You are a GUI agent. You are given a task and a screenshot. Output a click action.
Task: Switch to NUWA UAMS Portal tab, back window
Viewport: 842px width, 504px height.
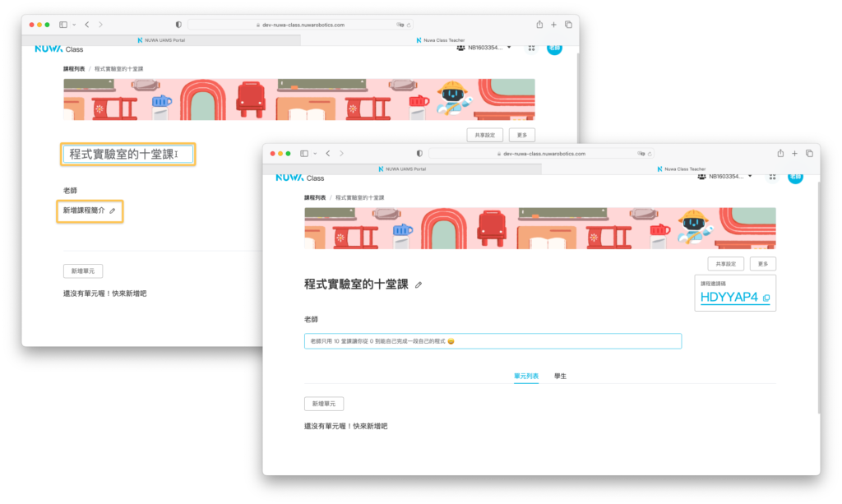161,40
